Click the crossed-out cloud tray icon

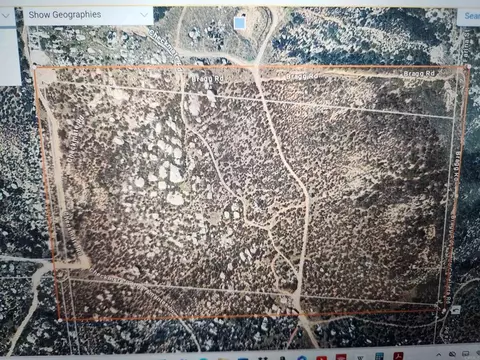coord(453,354)
